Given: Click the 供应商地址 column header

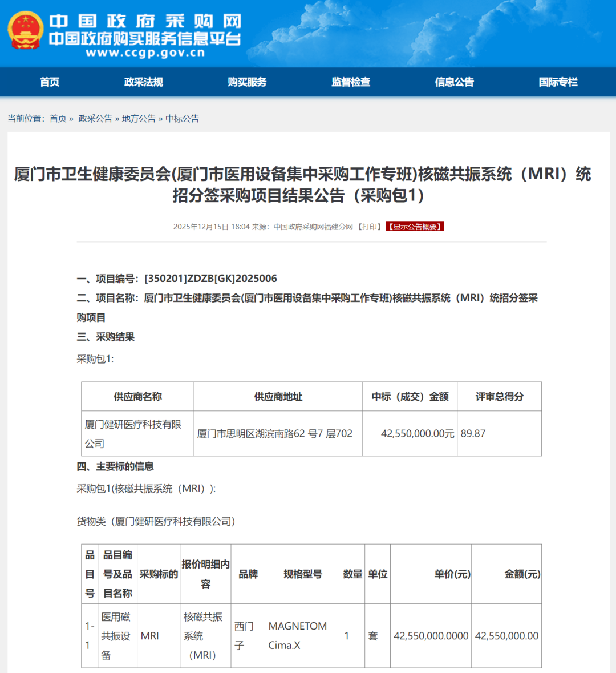Looking at the screenshot, I should click(278, 397).
